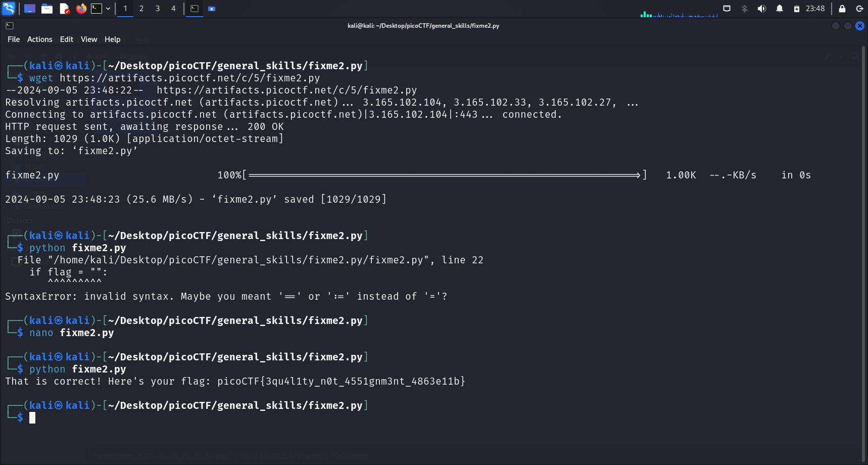The image size is (868, 465).
Task: Click the terminal vertical scrollbar
Action: 863,253
